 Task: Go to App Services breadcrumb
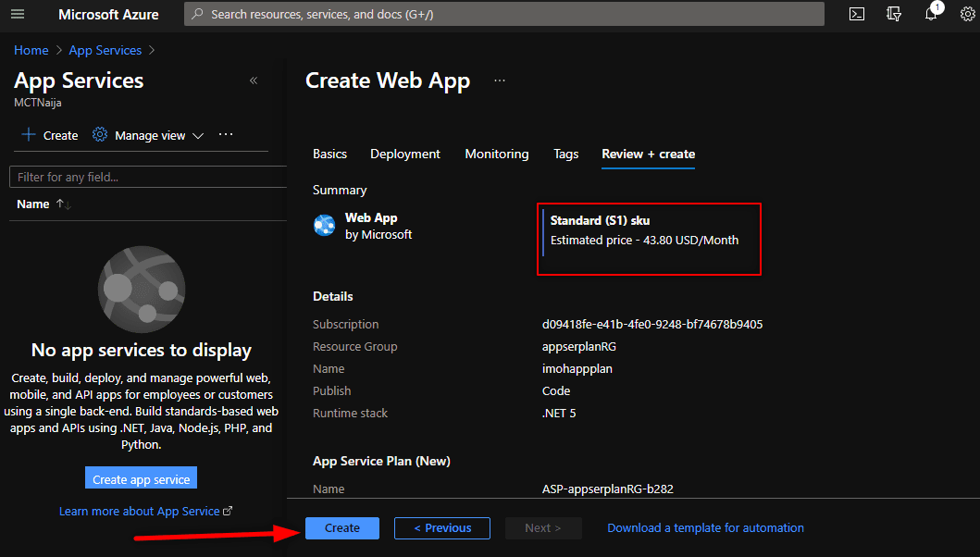coord(105,50)
